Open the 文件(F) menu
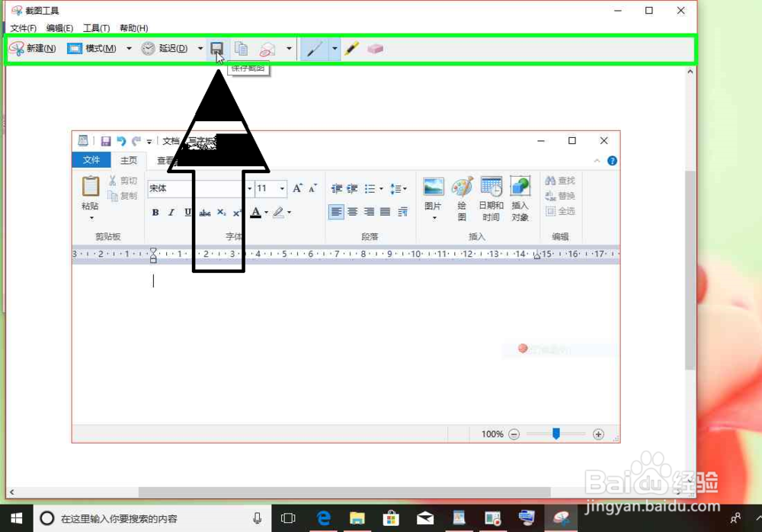The width and height of the screenshot is (762, 532). [24, 28]
